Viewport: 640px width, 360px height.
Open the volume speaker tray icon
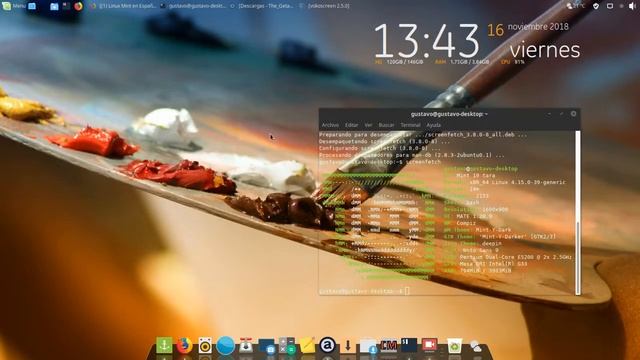click(x=633, y=6)
